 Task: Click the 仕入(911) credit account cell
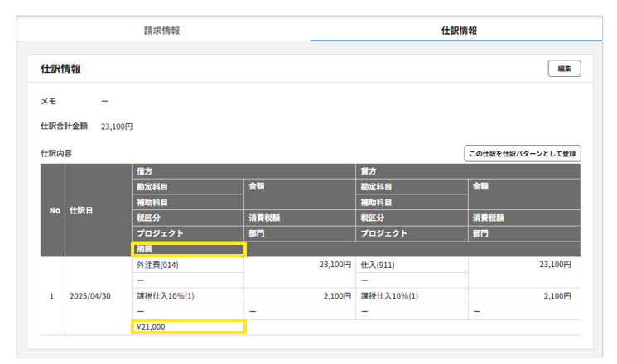pos(379,265)
